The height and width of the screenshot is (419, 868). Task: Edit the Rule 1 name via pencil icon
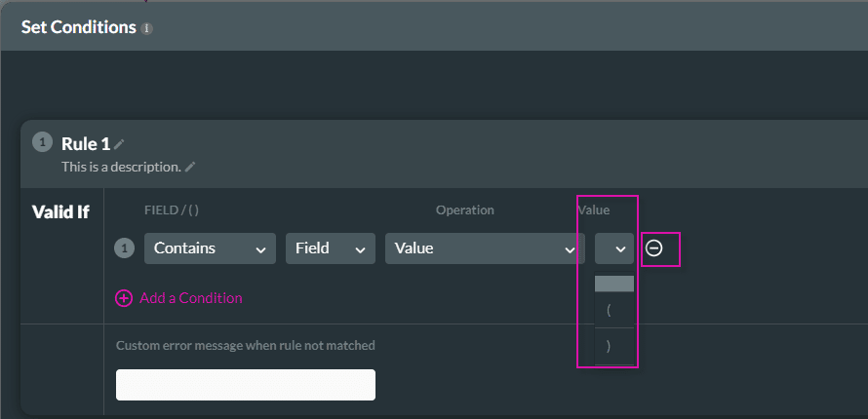pos(120,145)
